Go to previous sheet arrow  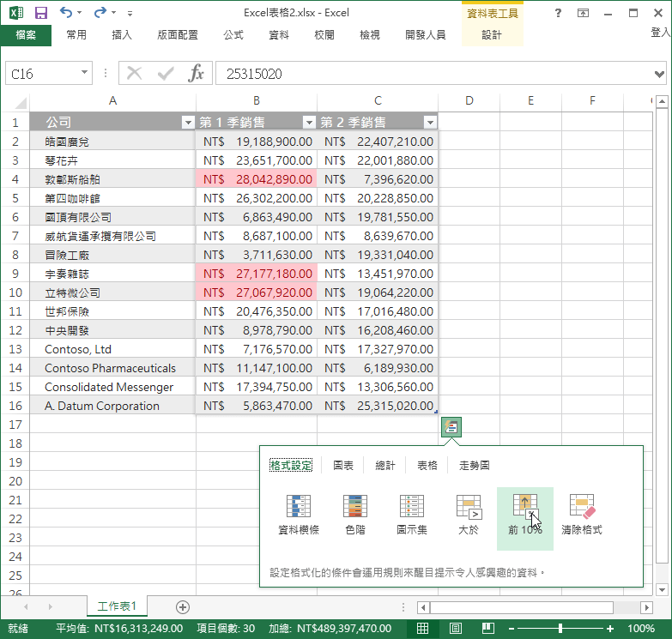(x=26, y=607)
